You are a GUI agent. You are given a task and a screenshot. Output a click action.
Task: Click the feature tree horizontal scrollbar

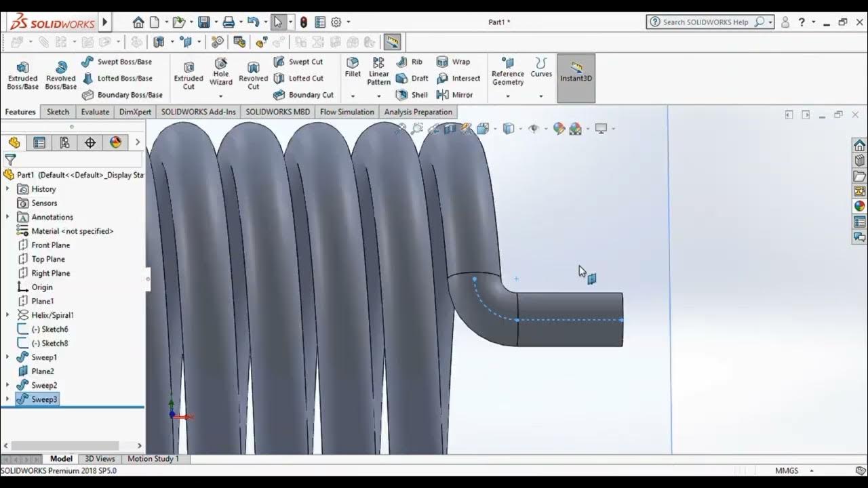coord(64,445)
